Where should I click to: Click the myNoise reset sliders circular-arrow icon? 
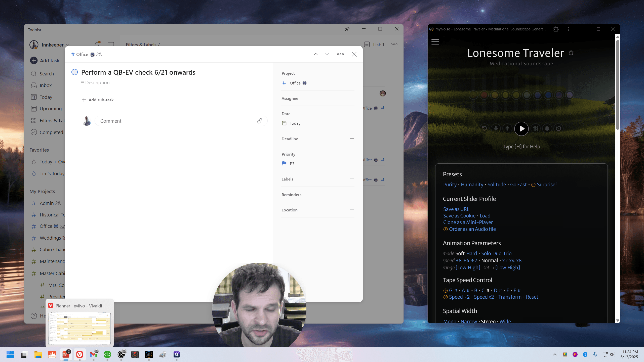click(x=484, y=128)
